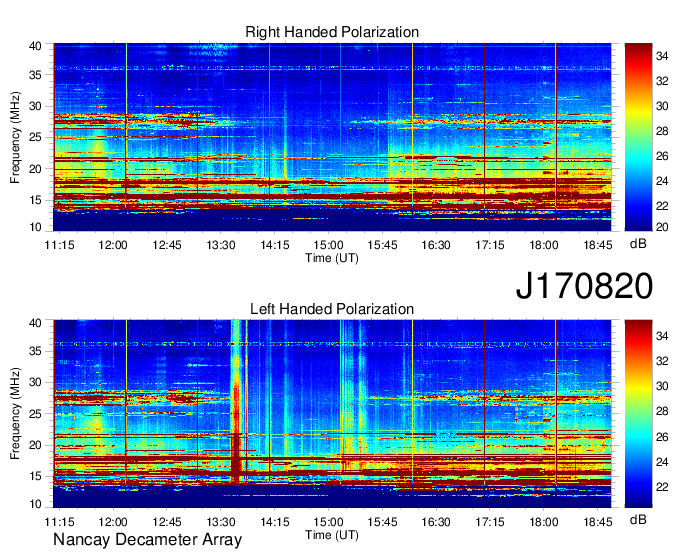Click the 20 MHz tick on the Right Handed plot
Image resolution: width=680 pixels, height=552 pixels.
pos(35,169)
